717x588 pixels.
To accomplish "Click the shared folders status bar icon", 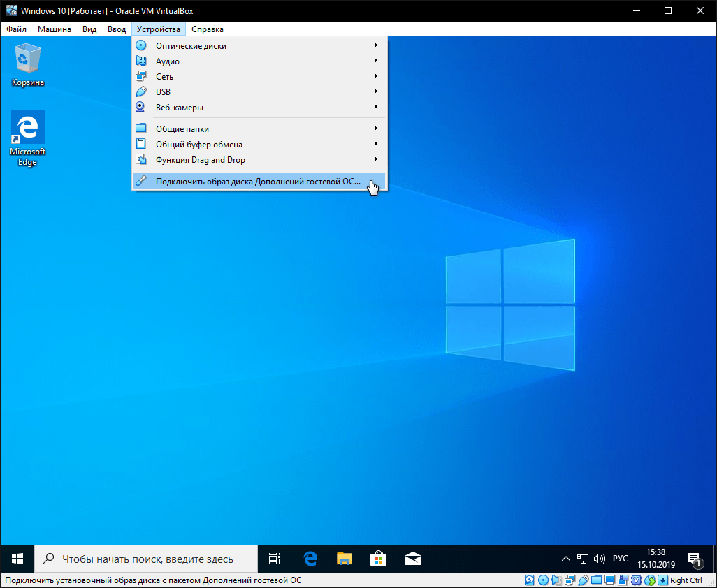I will pyautogui.click(x=596, y=580).
